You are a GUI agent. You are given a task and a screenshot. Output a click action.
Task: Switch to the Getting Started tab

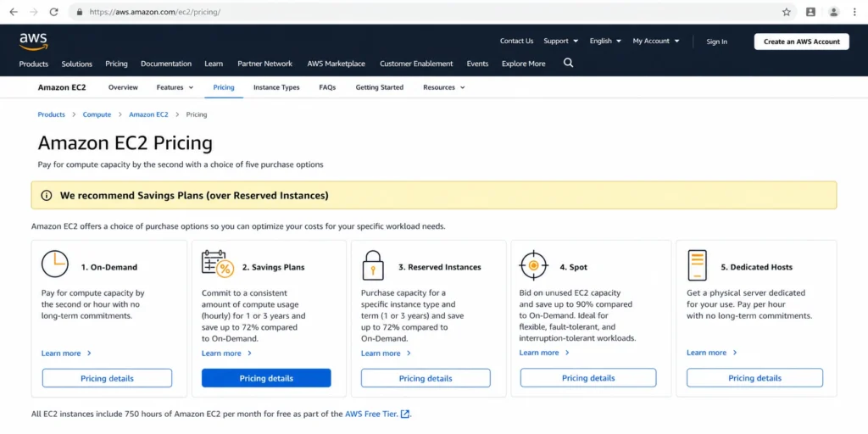coord(379,87)
